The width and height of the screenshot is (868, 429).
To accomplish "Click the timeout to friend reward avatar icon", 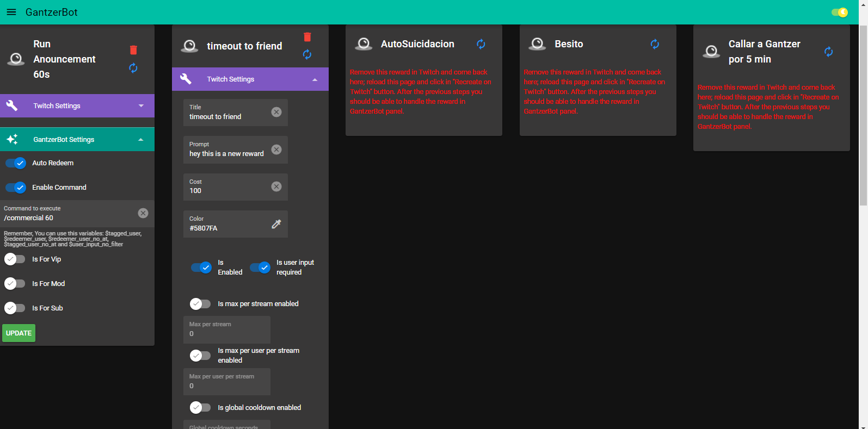I will pos(189,46).
